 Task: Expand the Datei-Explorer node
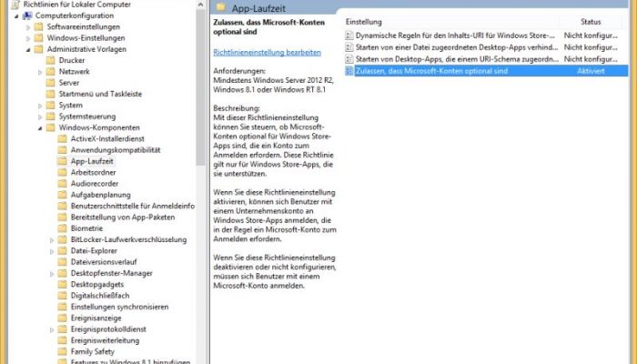(x=52, y=251)
